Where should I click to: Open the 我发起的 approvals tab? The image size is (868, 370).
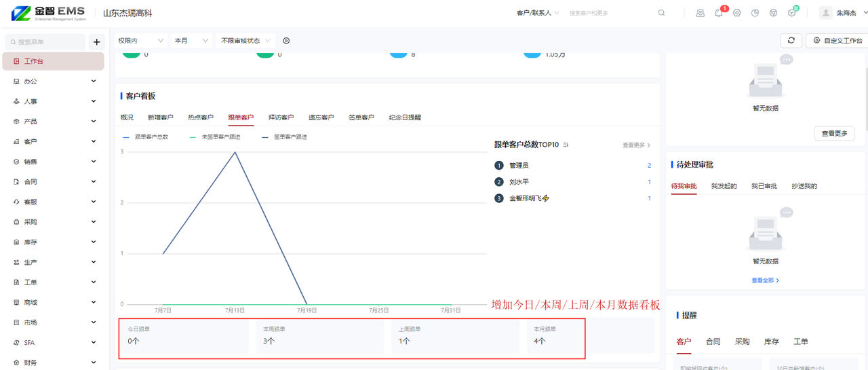point(724,186)
